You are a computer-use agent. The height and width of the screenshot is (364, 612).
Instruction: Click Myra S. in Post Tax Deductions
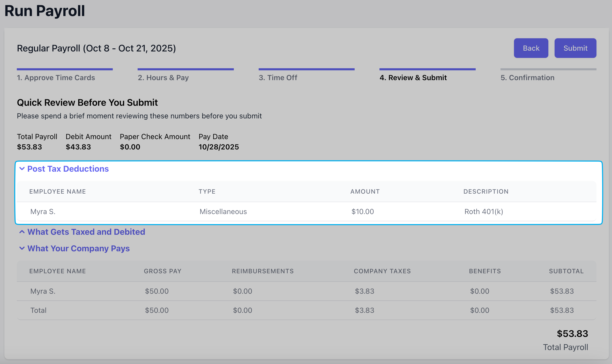point(43,211)
